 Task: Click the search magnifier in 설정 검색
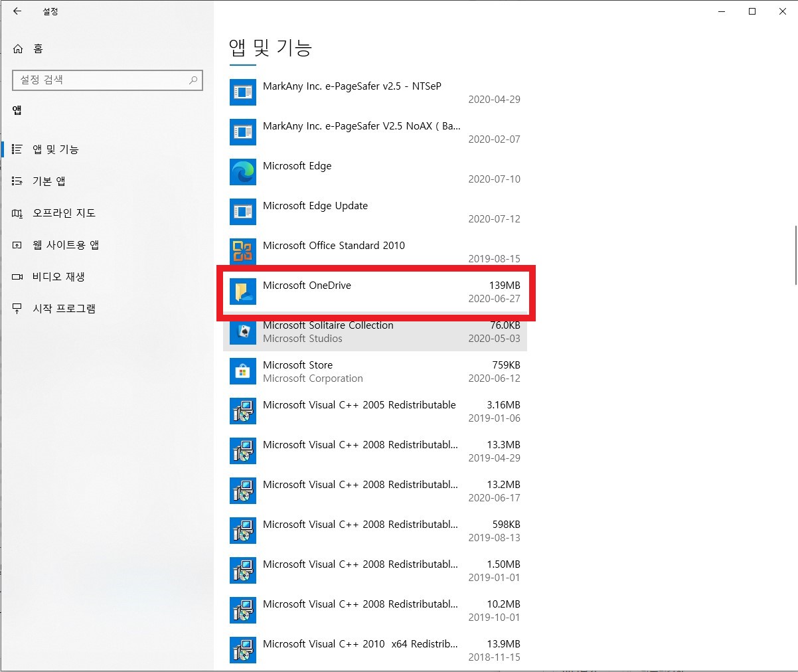coord(193,80)
